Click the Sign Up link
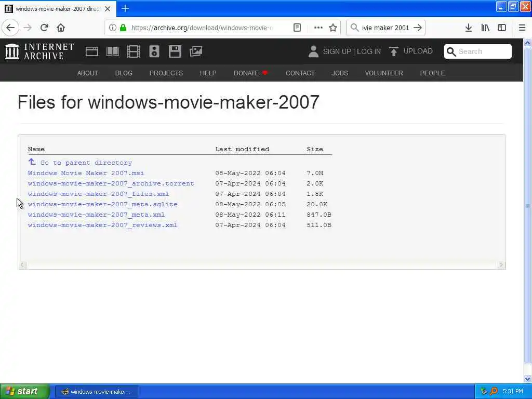The image size is (532, 399). (337, 51)
